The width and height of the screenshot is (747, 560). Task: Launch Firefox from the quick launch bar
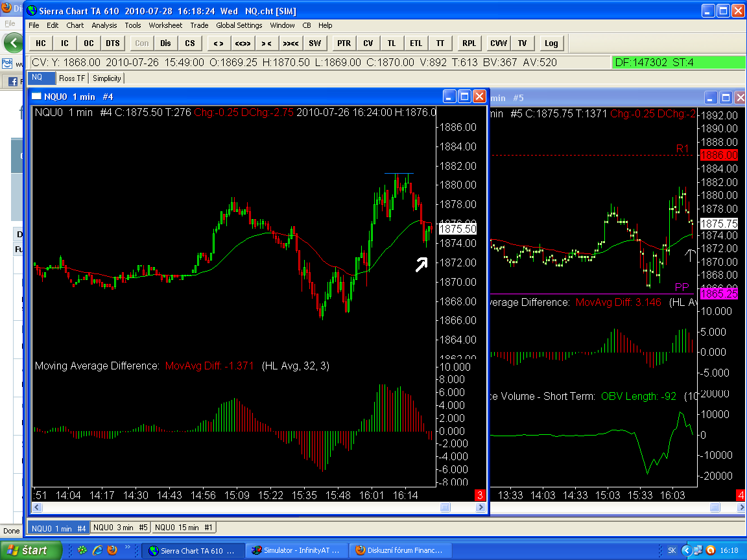pyautogui.click(x=112, y=550)
